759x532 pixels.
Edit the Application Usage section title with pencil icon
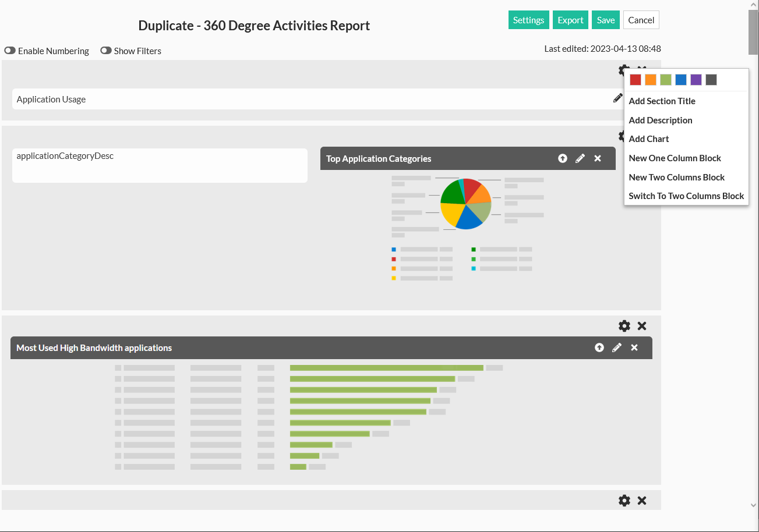coord(617,97)
